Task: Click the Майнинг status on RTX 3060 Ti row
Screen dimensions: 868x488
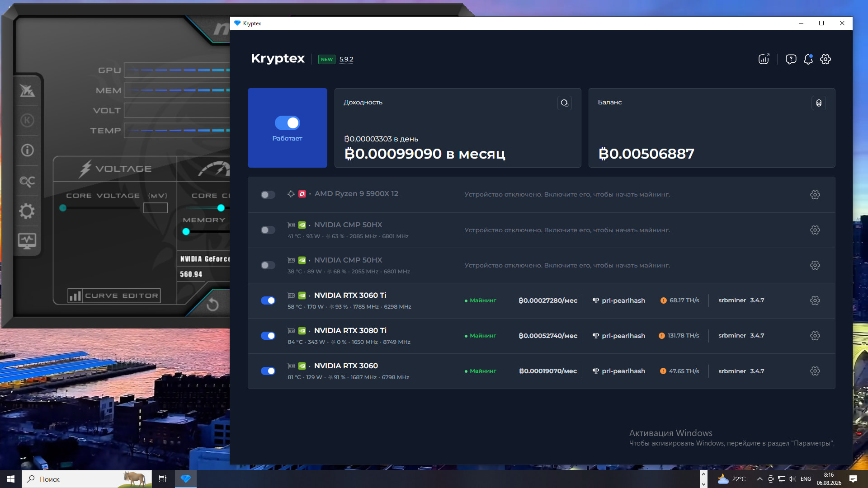Action: pyautogui.click(x=480, y=300)
